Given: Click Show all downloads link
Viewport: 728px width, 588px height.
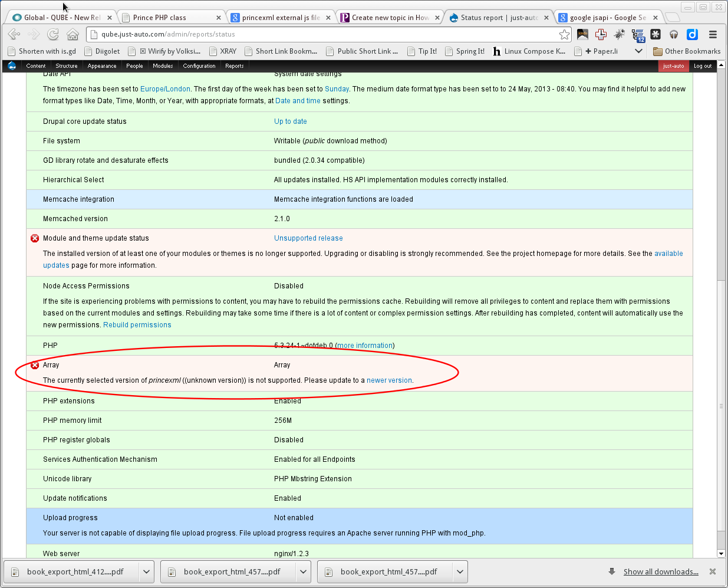Looking at the screenshot, I should tap(661, 571).
